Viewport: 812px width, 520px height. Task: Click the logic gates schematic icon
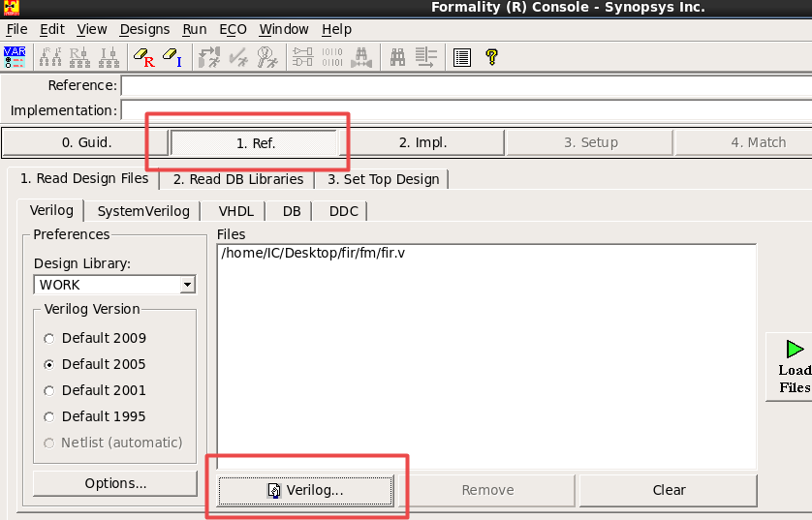(303, 57)
